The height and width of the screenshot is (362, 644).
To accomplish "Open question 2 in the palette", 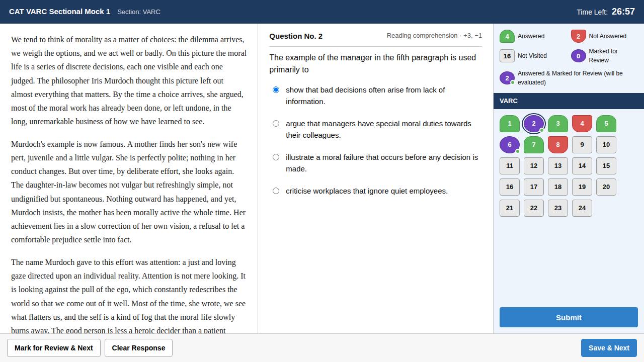I will (x=534, y=124).
